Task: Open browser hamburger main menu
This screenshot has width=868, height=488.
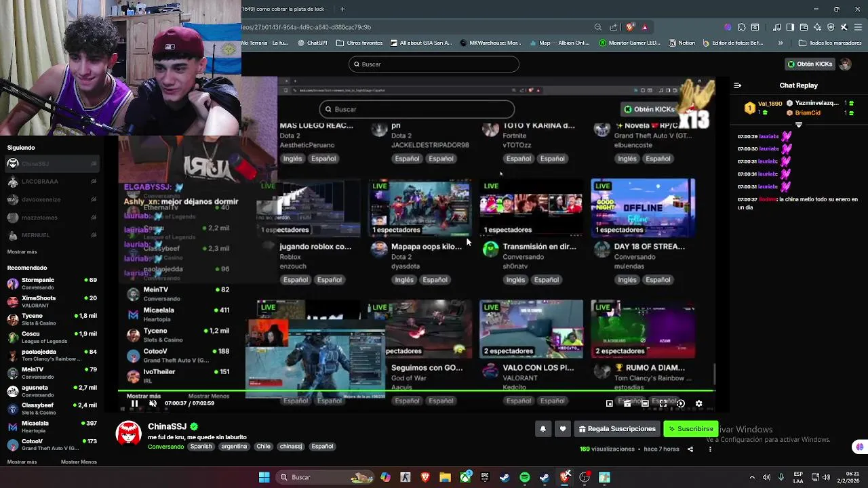Action: click(858, 27)
